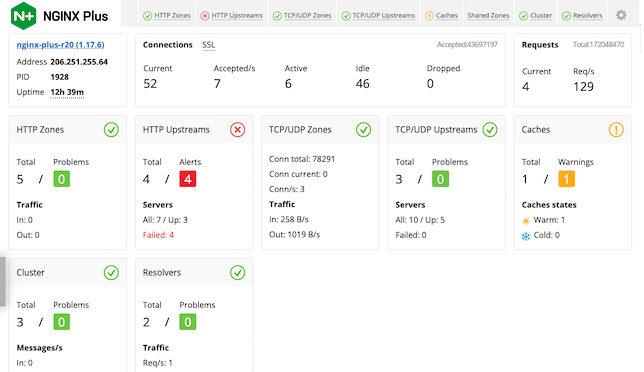The width and height of the screenshot is (644, 372).
Task: Click check icon in TCP/UDP Upstreams tab
Action: point(346,16)
